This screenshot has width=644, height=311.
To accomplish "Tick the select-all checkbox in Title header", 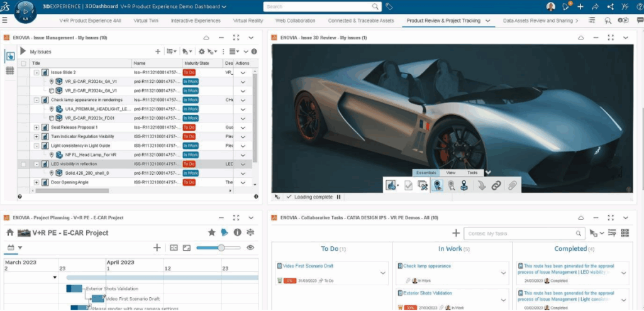I will pyautogui.click(x=23, y=63).
